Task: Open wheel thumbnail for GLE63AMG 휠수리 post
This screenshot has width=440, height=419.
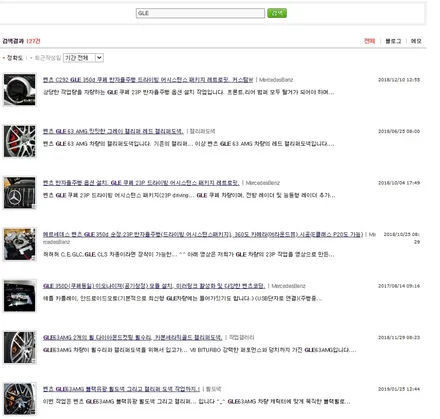Action: click(x=20, y=347)
